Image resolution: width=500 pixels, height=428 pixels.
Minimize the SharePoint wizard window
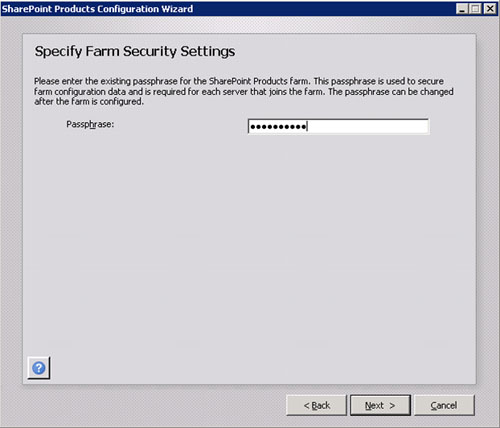point(462,8)
